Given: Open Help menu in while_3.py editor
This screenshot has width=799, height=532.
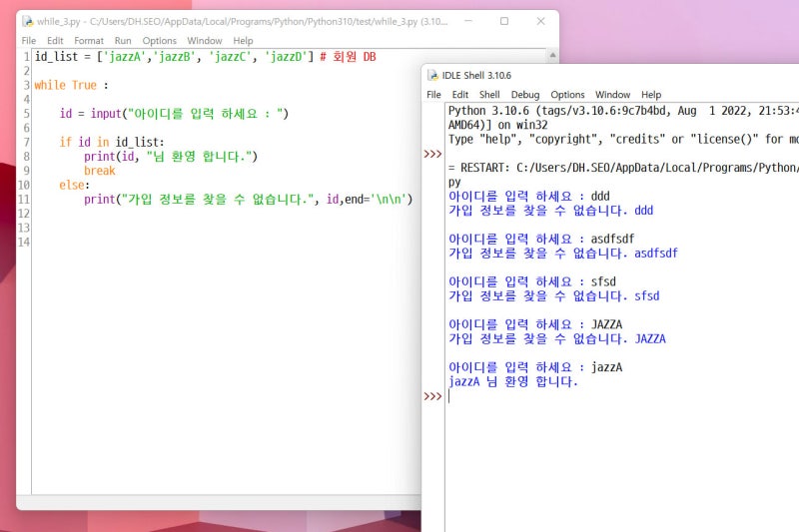Looking at the screenshot, I should (243, 41).
